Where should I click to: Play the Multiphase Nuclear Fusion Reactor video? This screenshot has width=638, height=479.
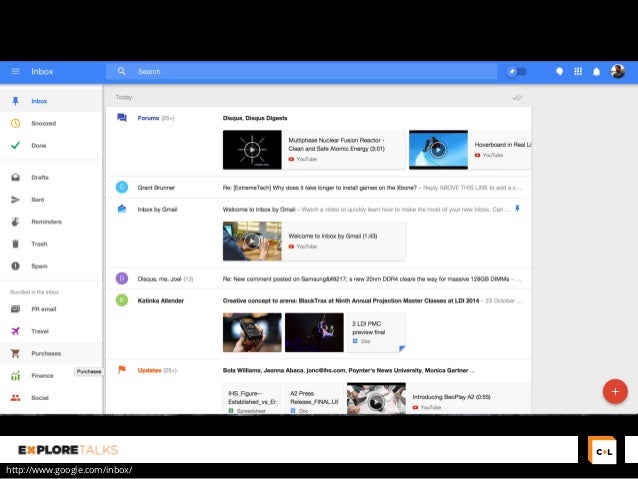click(x=252, y=150)
